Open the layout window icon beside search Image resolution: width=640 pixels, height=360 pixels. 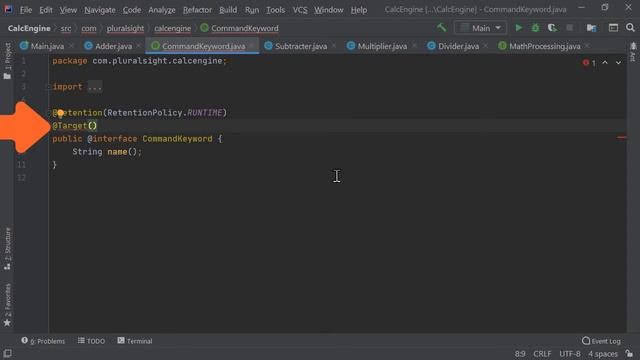tap(613, 28)
